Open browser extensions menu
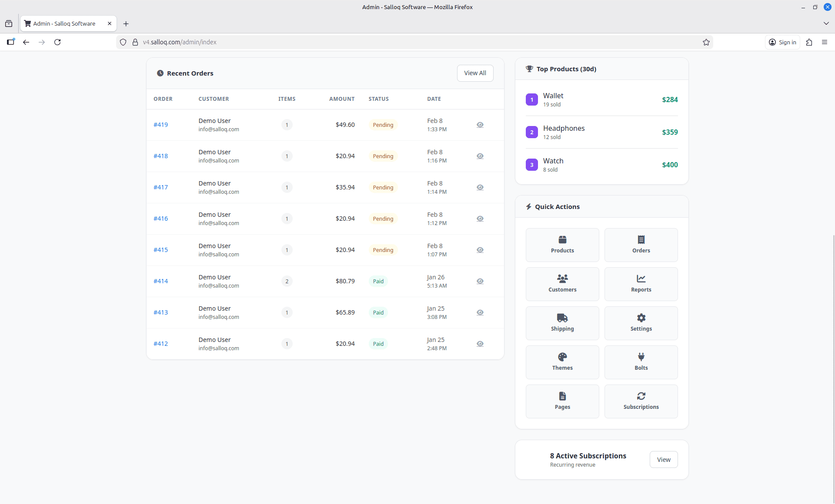This screenshot has width=835, height=504. click(809, 42)
